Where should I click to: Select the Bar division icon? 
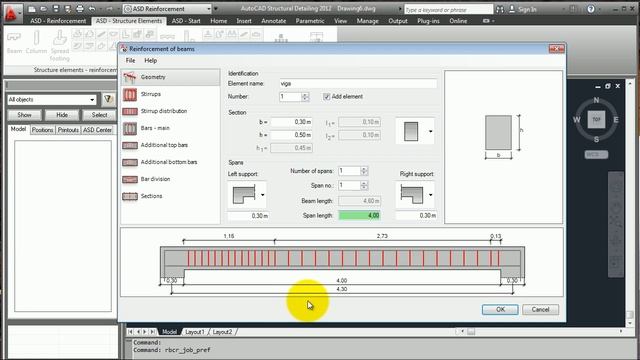click(130, 179)
